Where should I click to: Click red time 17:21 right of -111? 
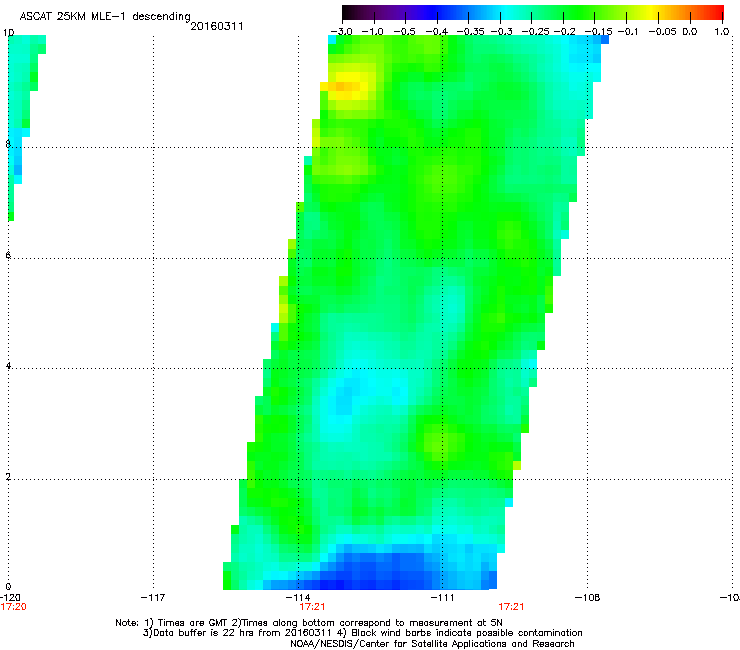512,607
